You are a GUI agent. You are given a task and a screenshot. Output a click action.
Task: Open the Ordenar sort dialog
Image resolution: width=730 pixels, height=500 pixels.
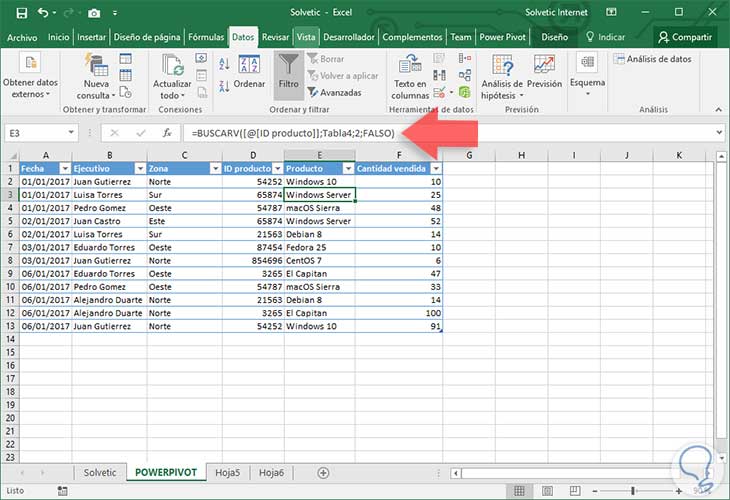pyautogui.click(x=250, y=72)
